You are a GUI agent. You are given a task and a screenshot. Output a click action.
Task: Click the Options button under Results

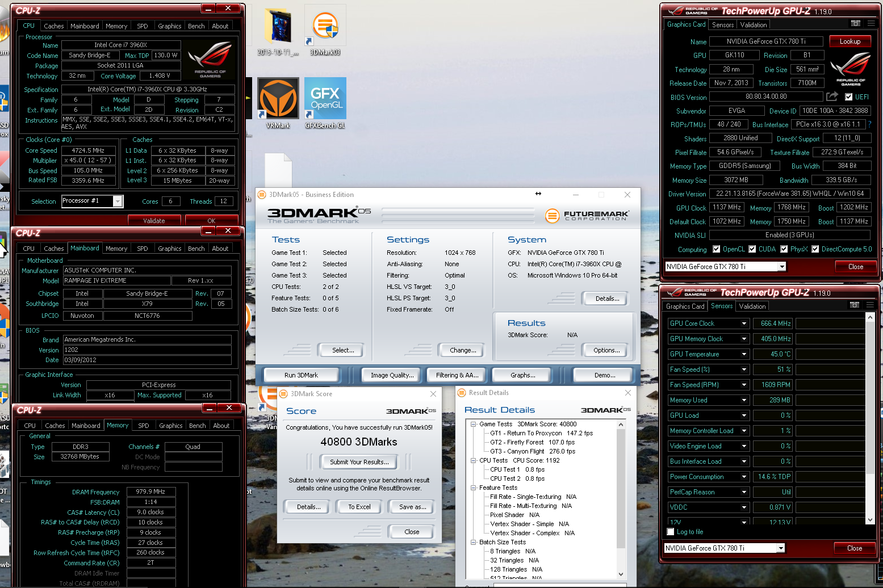point(606,350)
